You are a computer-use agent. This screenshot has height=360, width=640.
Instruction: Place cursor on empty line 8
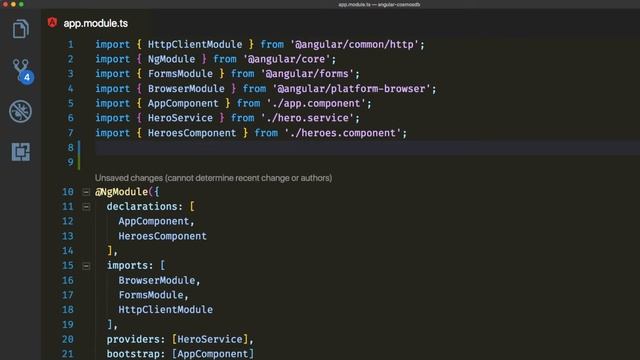pyautogui.click(x=367, y=147)
